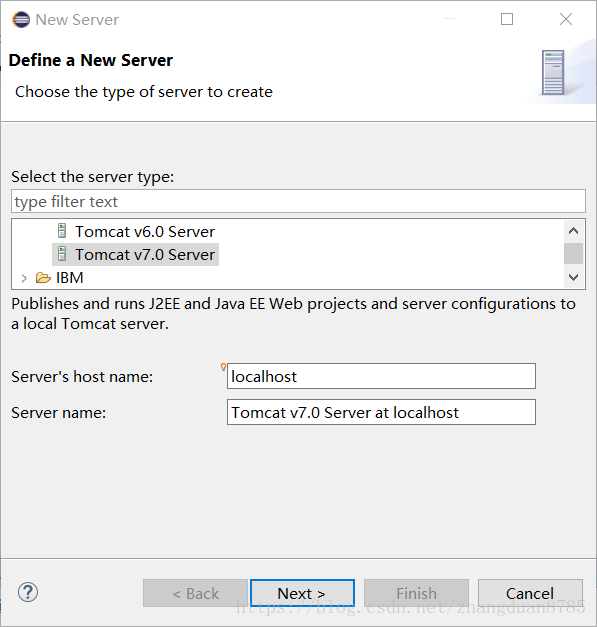Click the Server name field
Screen dimensions: 597x627
[x=381, y=412]
